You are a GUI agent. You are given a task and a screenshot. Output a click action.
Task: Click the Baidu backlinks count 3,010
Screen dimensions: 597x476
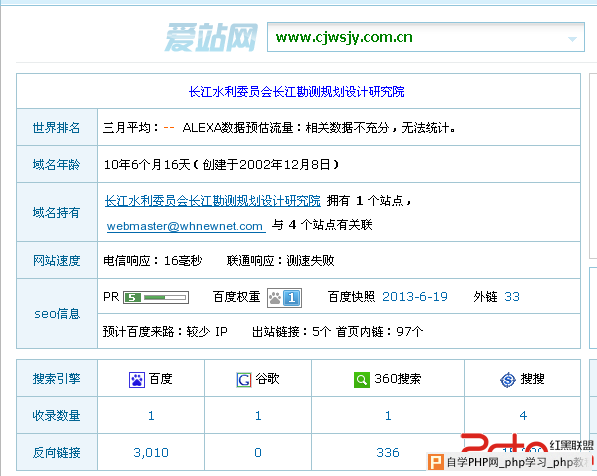pyautogui.click(x=151, y=453)
